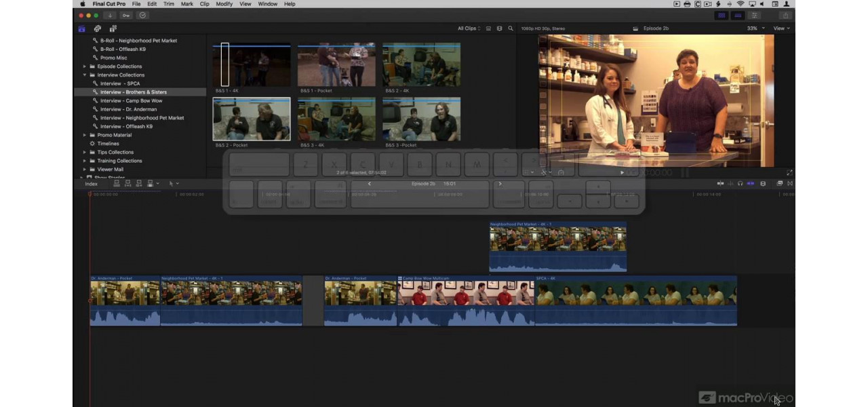Connect clip to primary storyline button

point(117,183)
